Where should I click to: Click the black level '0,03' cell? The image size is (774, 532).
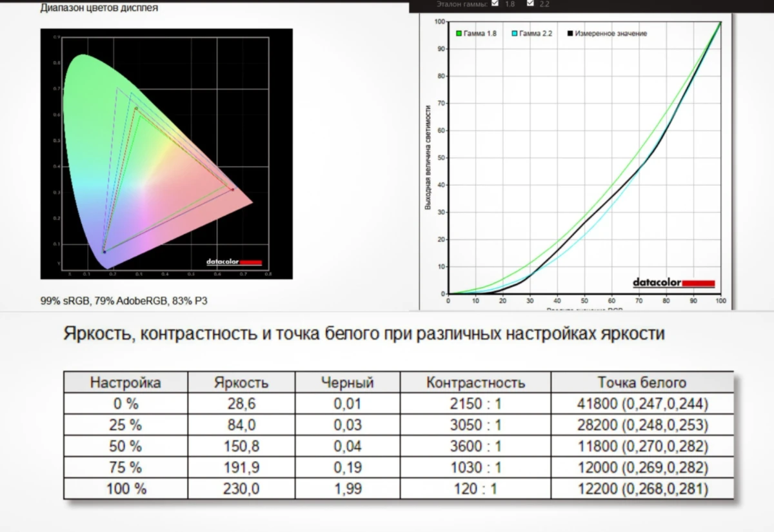[x=347, y=425]
